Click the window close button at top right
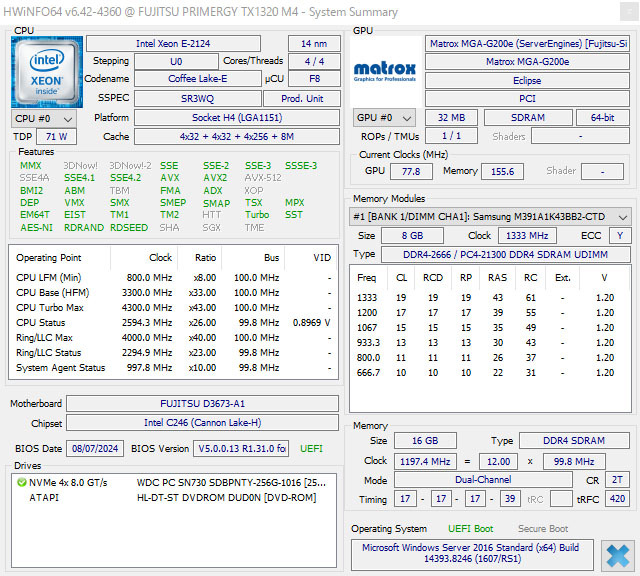The image size is (640, 576). point(629,11)
